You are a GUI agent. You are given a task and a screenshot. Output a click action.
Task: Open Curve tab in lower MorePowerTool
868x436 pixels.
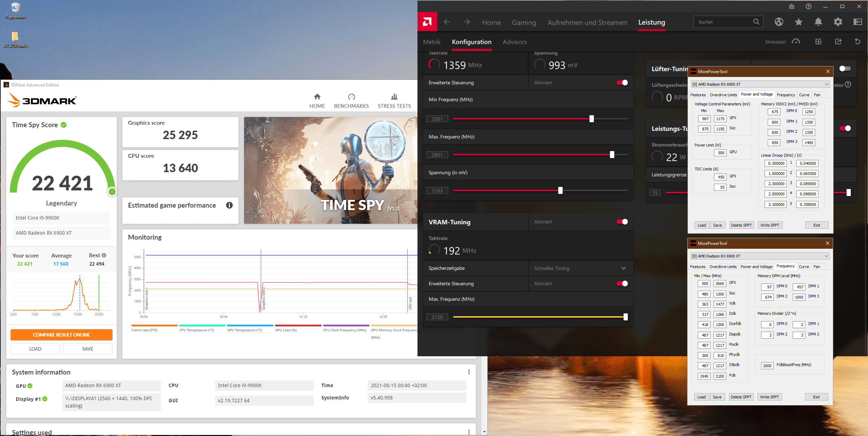(x=804, y=267)
